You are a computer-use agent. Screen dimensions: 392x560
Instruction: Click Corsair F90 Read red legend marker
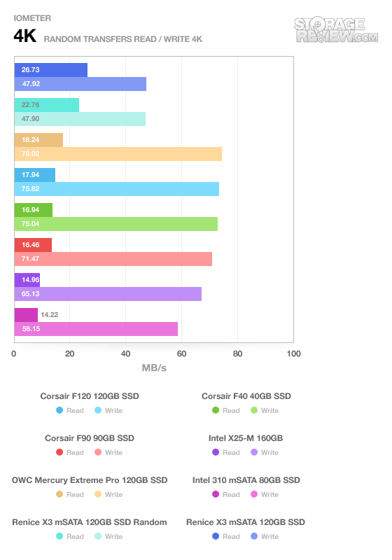click(59, 452)
